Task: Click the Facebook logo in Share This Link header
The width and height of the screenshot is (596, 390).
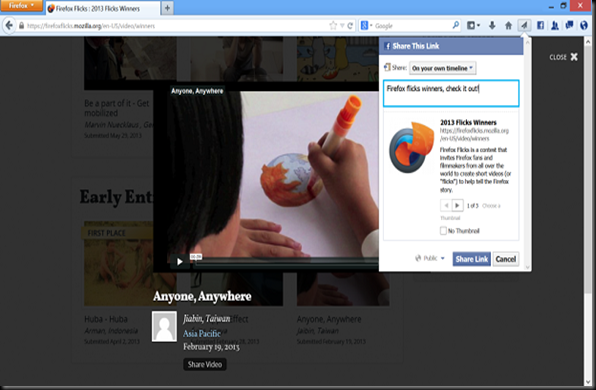Action: click(x=387, y=46)
